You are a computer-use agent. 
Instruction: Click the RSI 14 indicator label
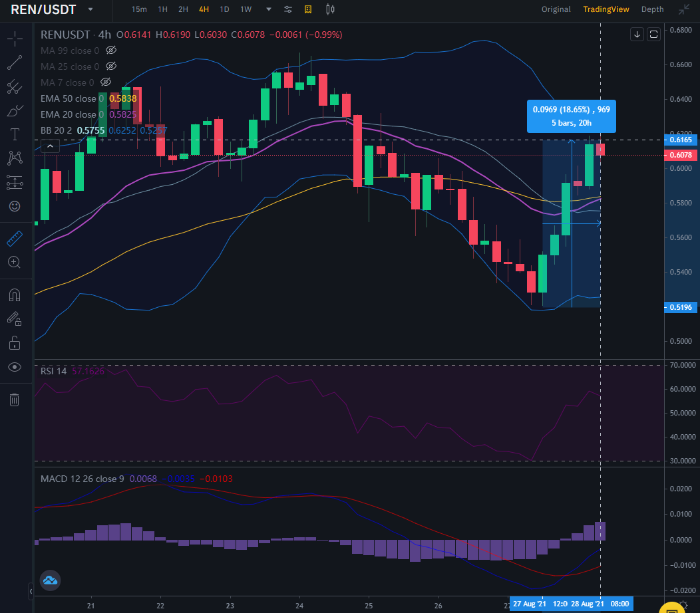[54, 371]
